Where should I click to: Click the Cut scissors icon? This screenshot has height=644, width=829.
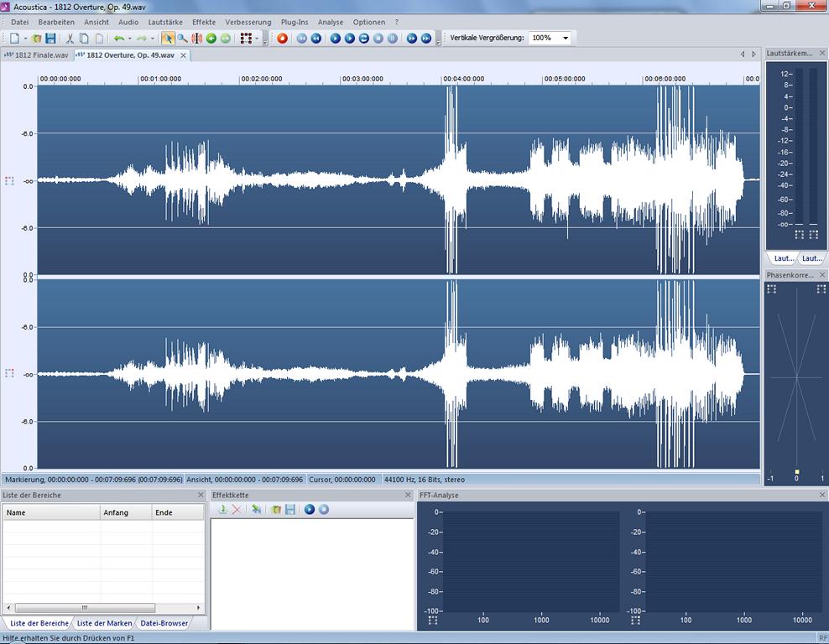click(70, 39)
